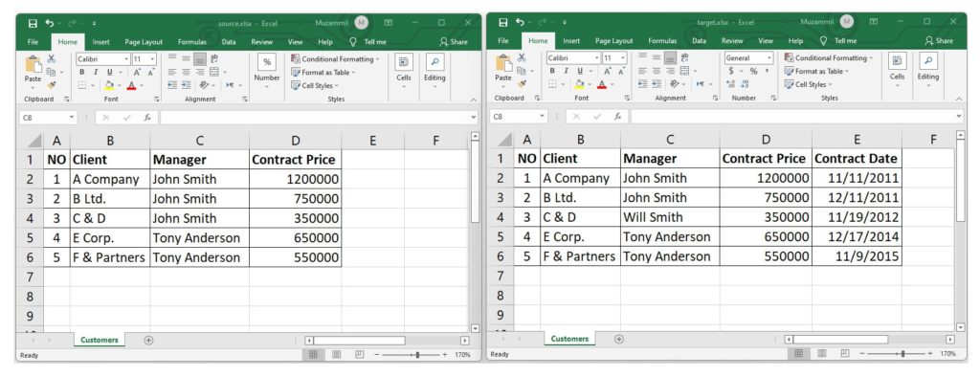Click Insert Function fx icon in source.xlsx
Screen dimensions: 980x376
tap(146, 118)
